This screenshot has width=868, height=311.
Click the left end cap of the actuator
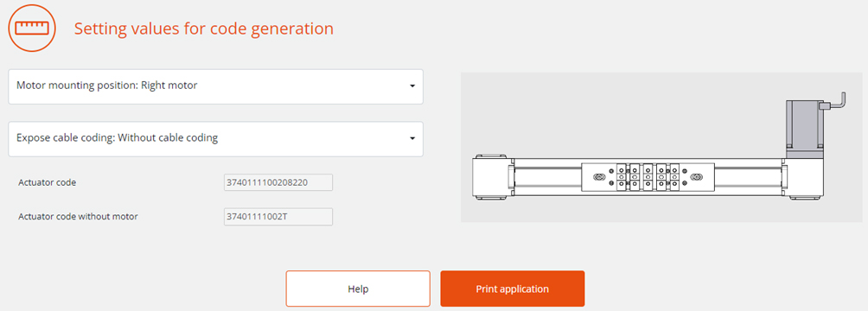[x=492, y=178]
